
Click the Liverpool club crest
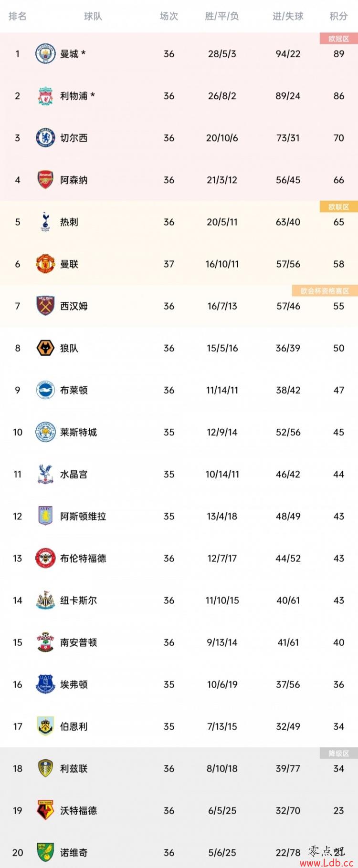(x=46, y=96)
